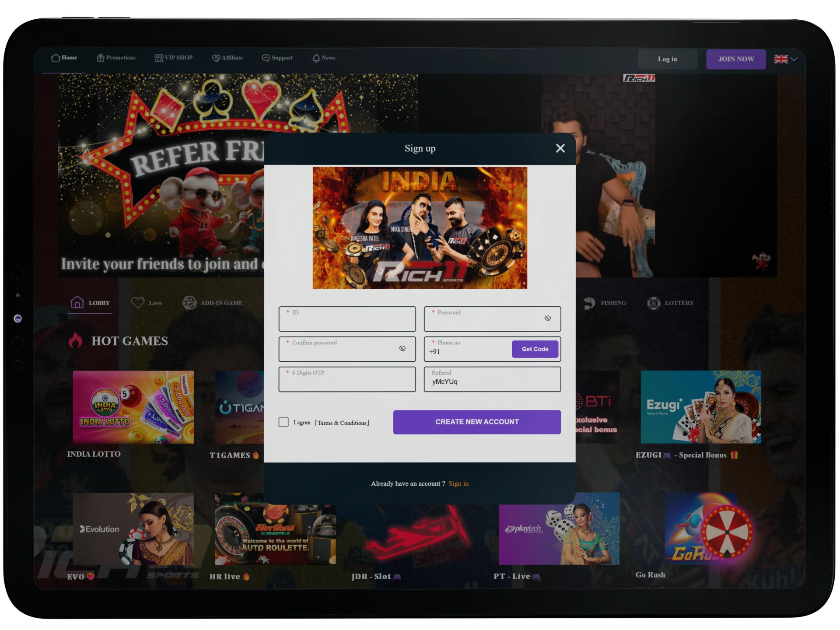The width and height of the screenshot is (840, 630).
Task: Click the Promotions gift icon
Action: [x=100, y=58]
